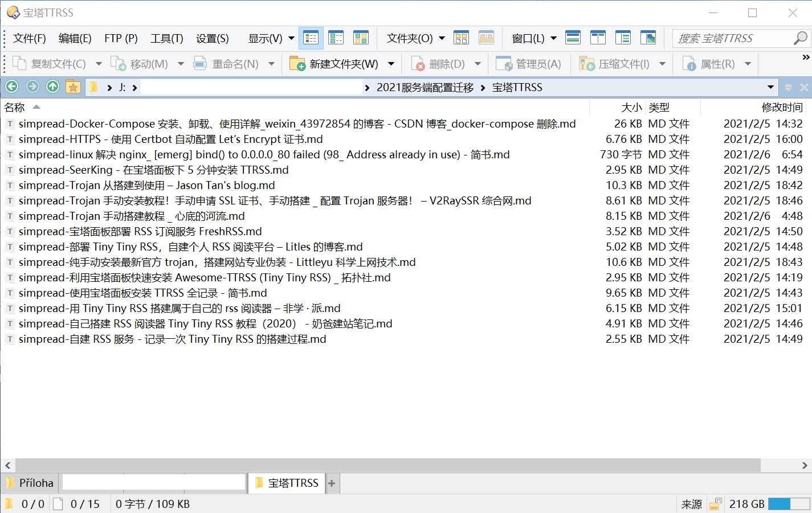The height and width of the screenshot is (513, 812).
Task: Toggle single horizontal pane window layout
Action: [x=573, y=38]
